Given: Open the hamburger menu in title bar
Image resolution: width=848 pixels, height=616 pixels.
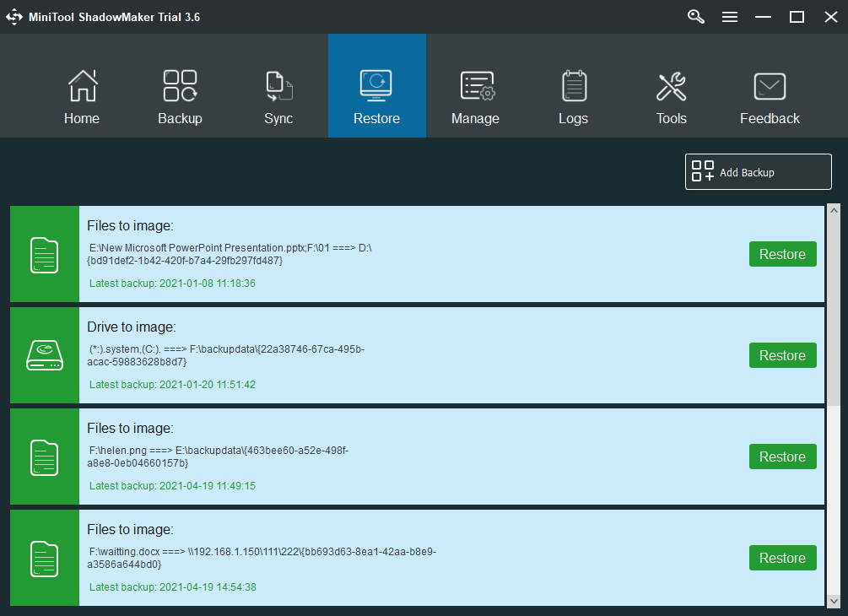Looking at the screenshot, I should click(730, 18).
